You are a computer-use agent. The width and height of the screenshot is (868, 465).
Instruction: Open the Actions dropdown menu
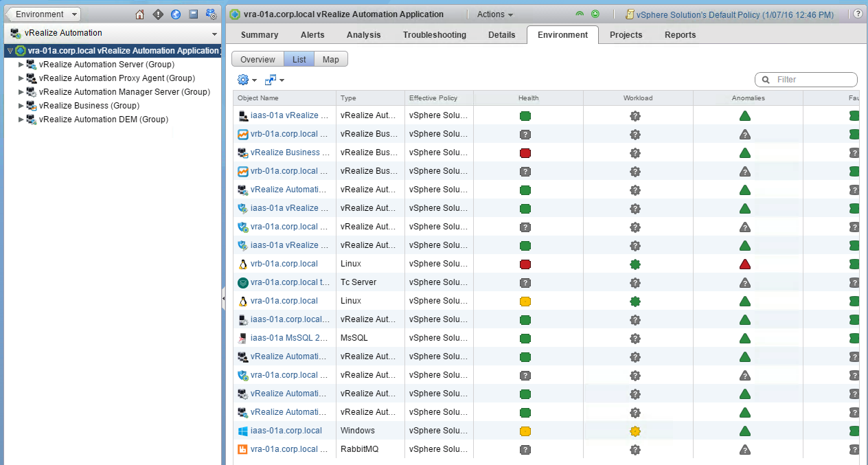(495, 14)
